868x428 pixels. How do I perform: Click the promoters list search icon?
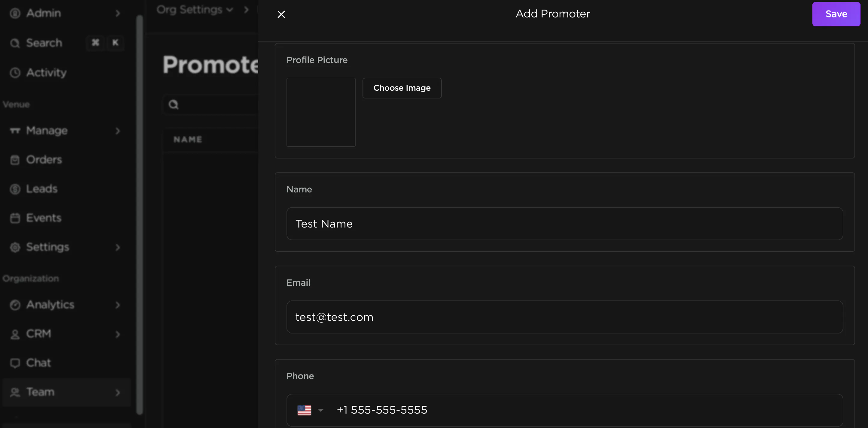click(x=174, y=104)
